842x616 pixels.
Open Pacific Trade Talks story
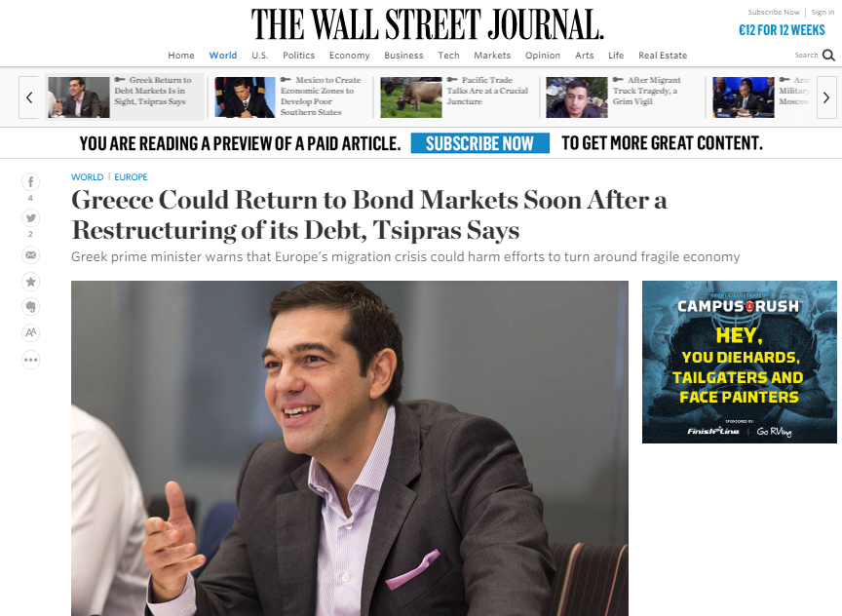point(487,91)
